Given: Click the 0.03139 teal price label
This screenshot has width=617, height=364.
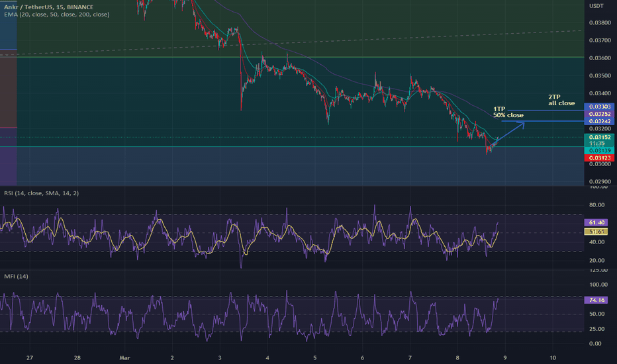Looking at the screenshot, I should 599,151.
